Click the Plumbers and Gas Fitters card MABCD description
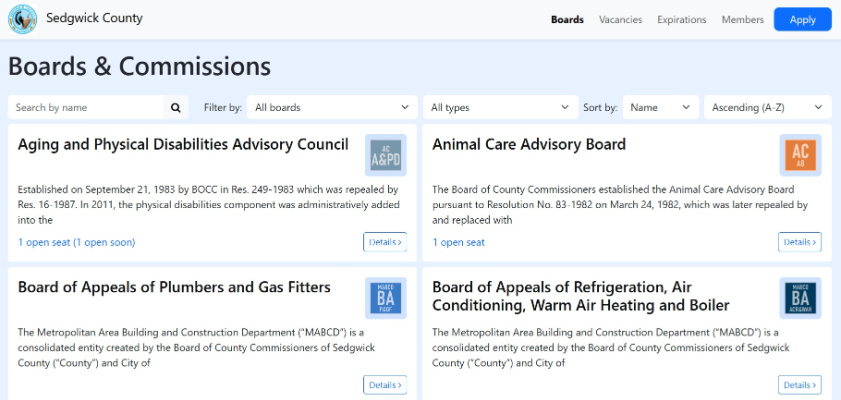The height and width of the screenshot is (400, 841). 196,347
